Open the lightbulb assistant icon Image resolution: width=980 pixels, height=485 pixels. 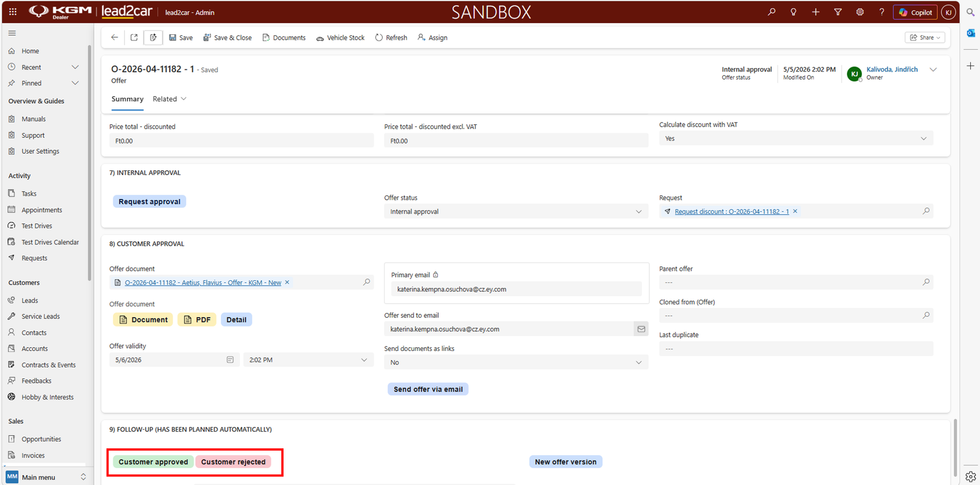[794, 12]
